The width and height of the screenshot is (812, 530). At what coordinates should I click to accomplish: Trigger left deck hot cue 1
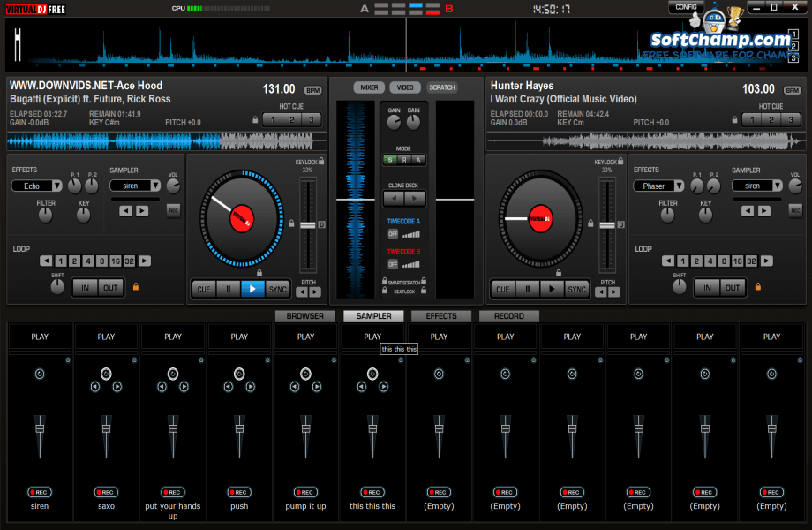[x=273, y=119]
